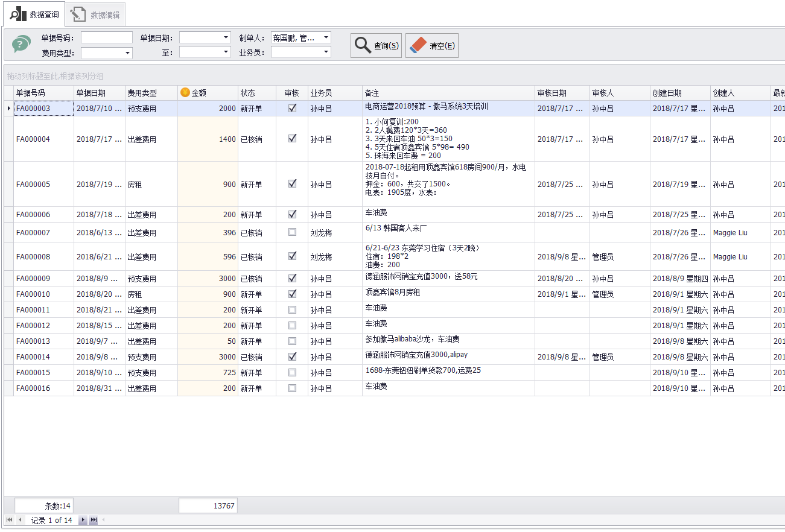Toggle 审核 checkbox for FA000007

[x=293, y=232]
